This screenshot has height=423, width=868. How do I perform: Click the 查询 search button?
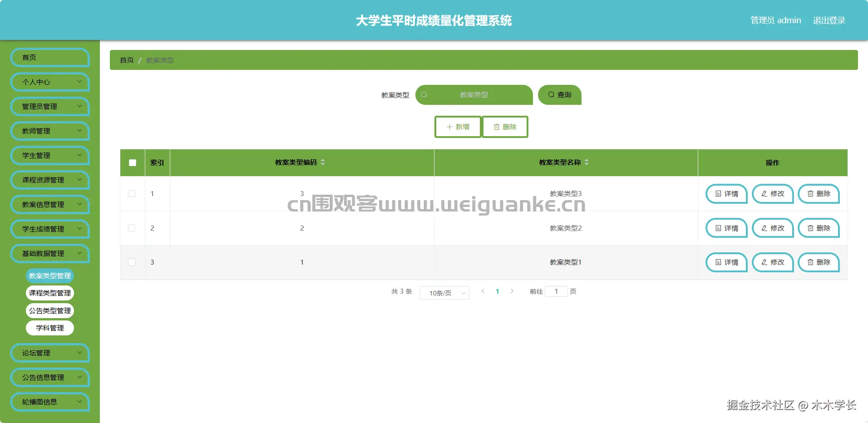click(560, 95)
